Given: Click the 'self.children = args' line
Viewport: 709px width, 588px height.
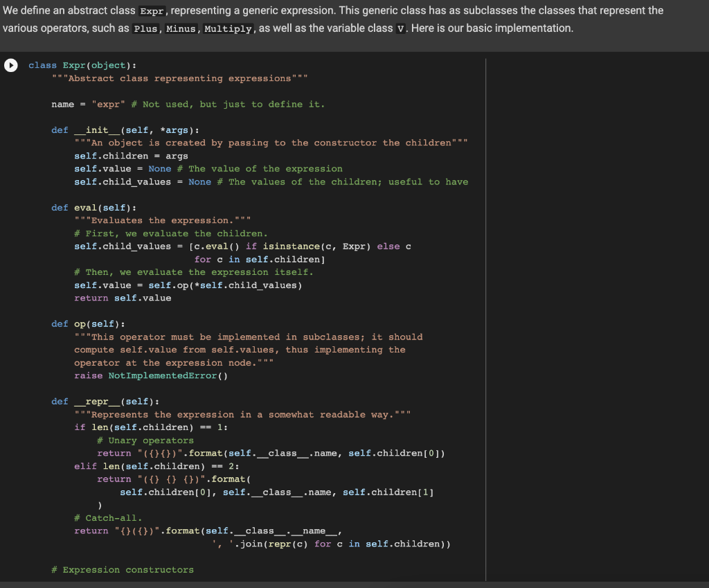Looking at the screenshot, I should (131, 156).
